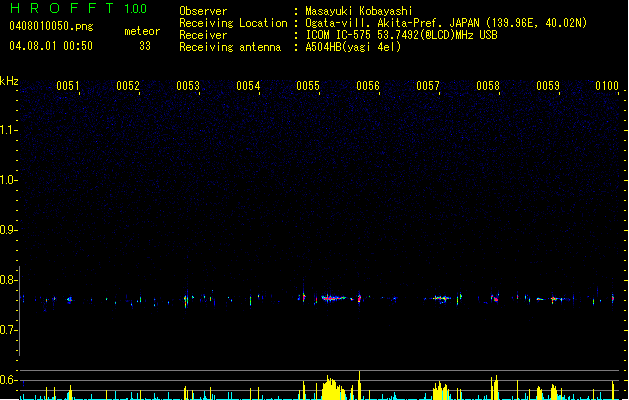This screenshot has height=400, width=629.
Task: Select the filename 0408010050.png
Action: [51, 26]
